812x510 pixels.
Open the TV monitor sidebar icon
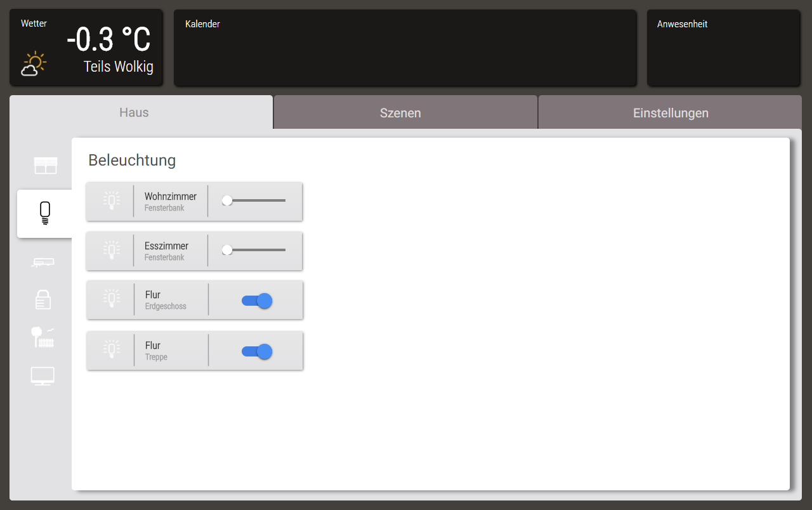point(43,376)
